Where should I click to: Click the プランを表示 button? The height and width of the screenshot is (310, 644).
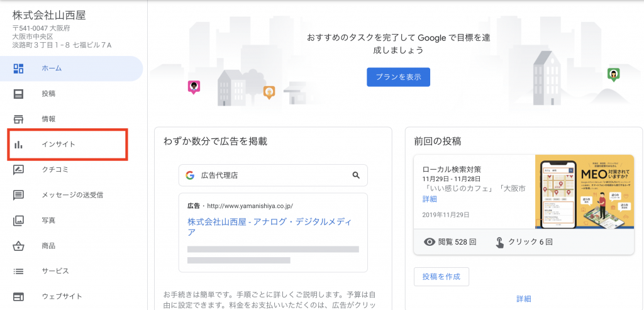point(398,77)
